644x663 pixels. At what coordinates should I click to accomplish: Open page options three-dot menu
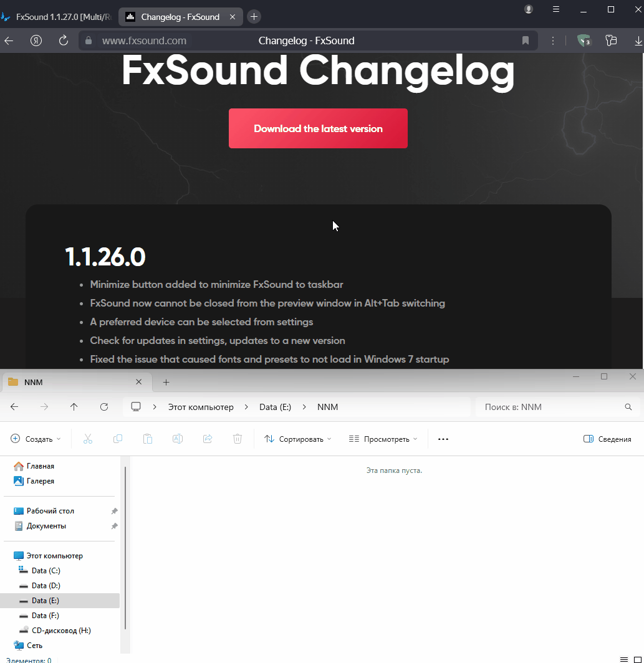pos(553,41)
